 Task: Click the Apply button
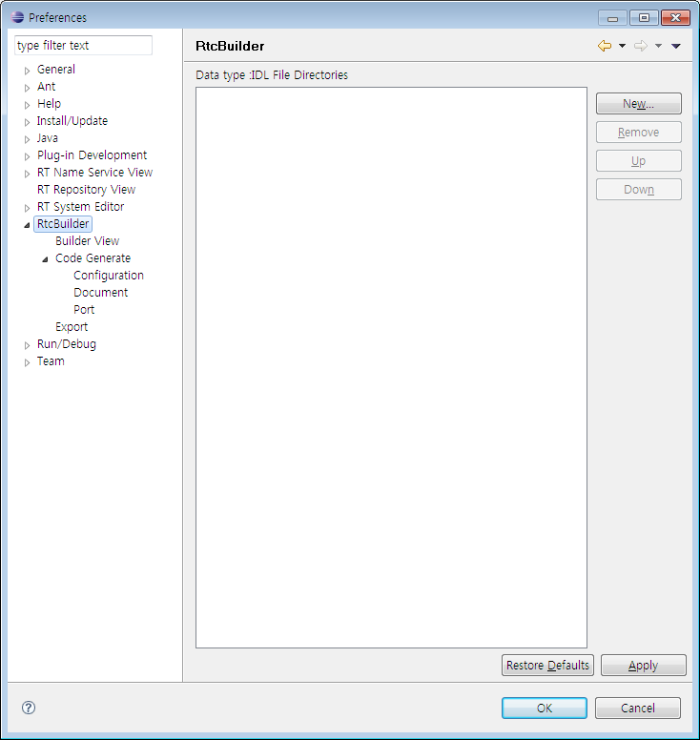point(643,666)
